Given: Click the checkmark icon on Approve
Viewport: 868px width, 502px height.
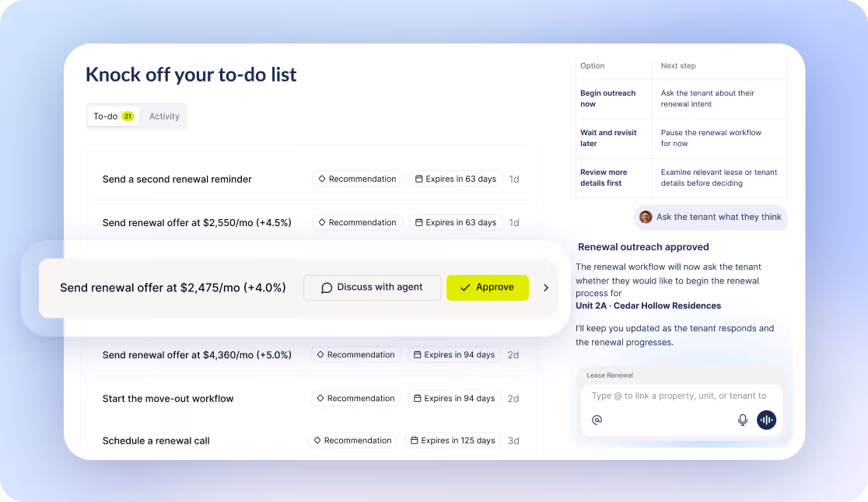Looking at the screenshot, I should tap(465, 288).
